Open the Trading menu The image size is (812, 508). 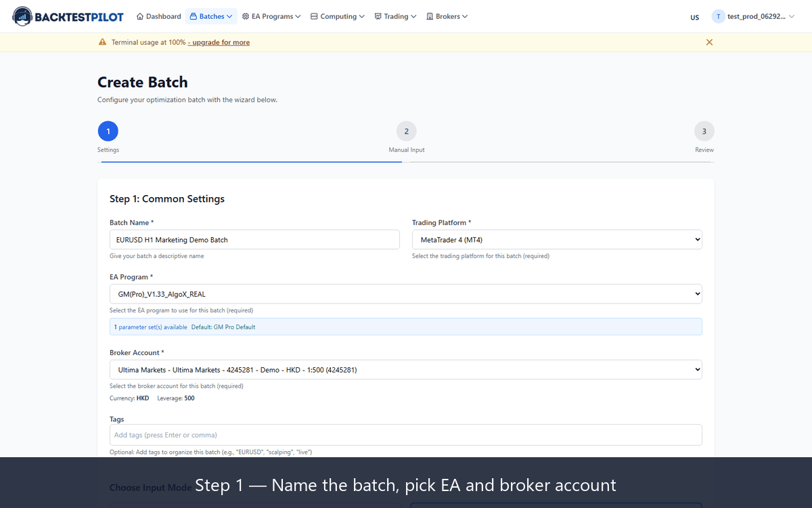(395, 16)
